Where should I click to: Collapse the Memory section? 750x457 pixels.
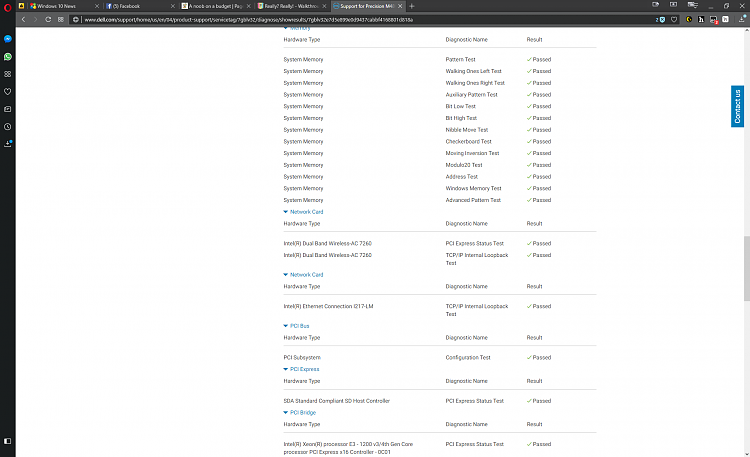297,28
